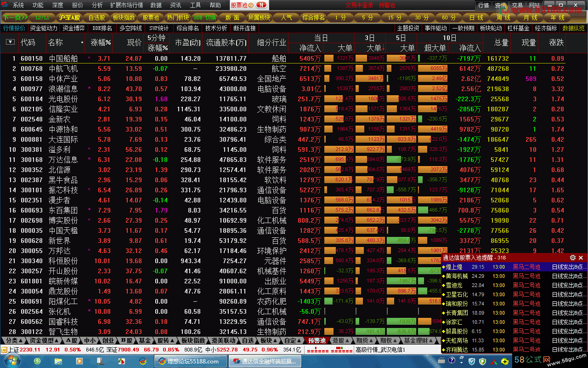
Task: Click the 下一页>> next page button
Action: pos(15,17)
